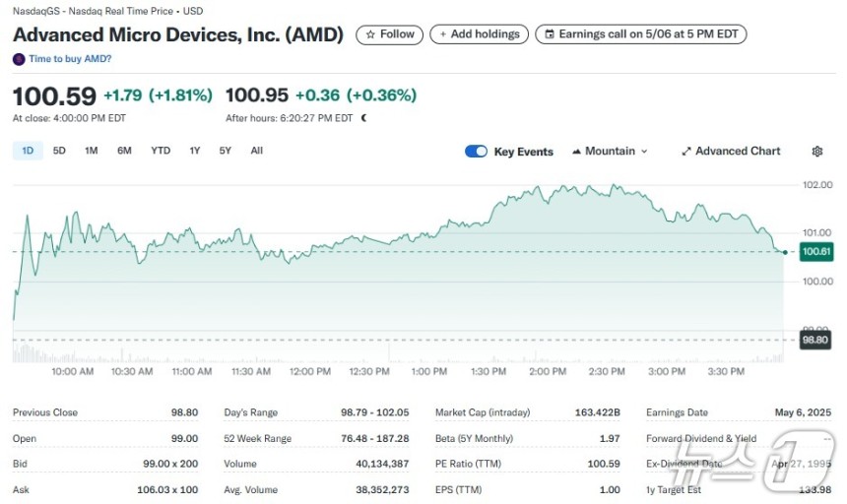Click the Market Cap value 163.422B

[x=598, y=412]
